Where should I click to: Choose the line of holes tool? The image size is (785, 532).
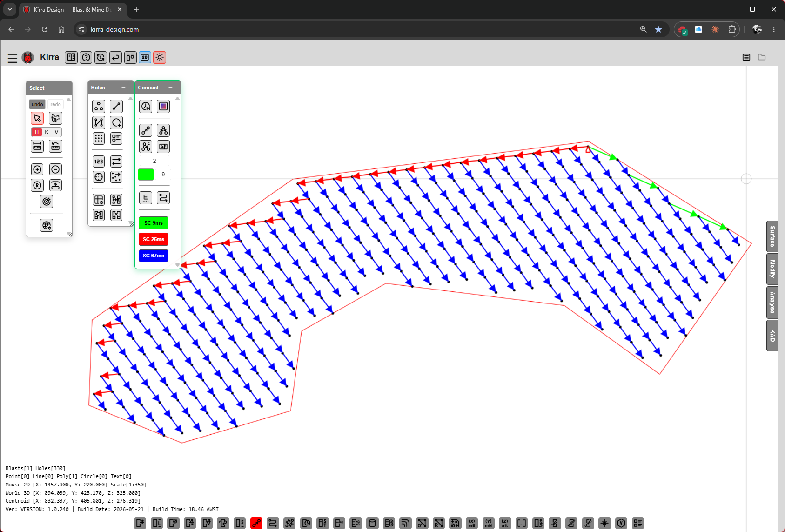[116, 107]
